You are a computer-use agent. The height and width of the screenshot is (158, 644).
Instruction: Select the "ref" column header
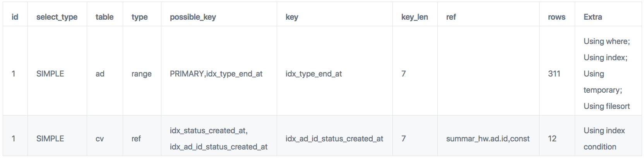(451, 17)
